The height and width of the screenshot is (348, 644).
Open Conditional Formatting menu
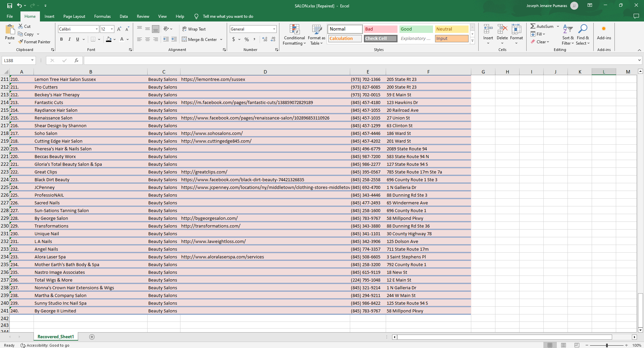[x=294, y=35]
